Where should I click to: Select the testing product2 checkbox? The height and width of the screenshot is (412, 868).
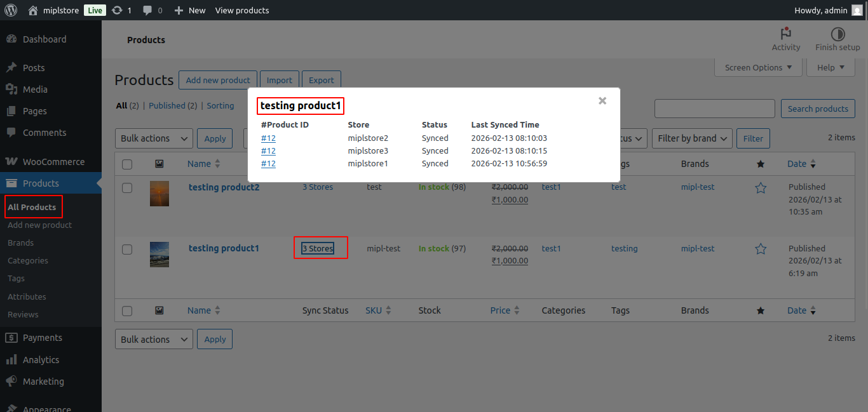pyautogui.click(x=127, y=188)
